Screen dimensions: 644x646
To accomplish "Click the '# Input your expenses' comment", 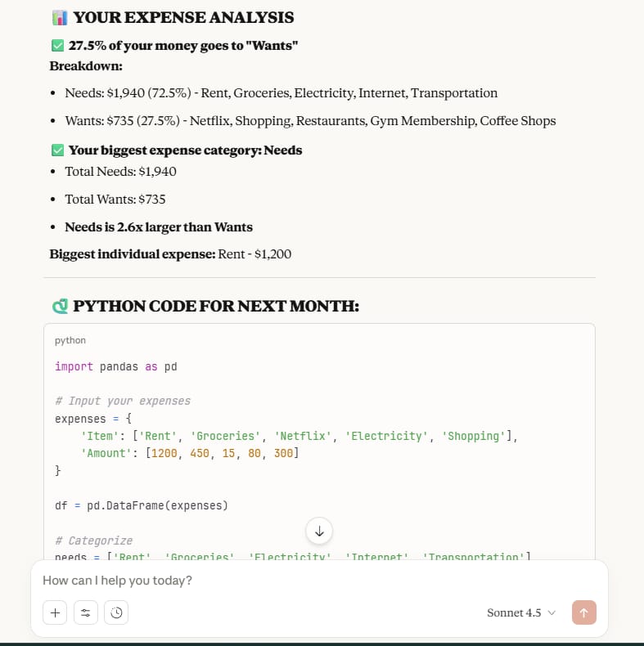I will 123,401.
